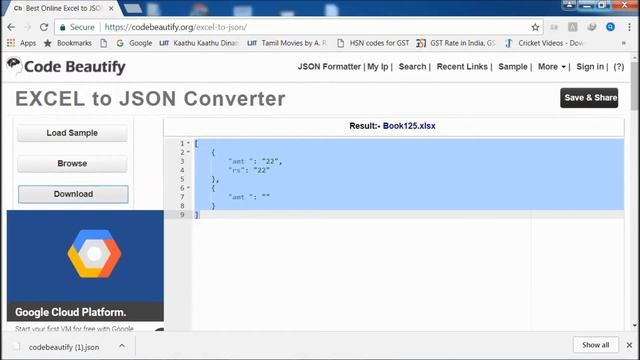Click the Secure lock indicator
This screenshot has width=640, height=360.
[77, 27]
